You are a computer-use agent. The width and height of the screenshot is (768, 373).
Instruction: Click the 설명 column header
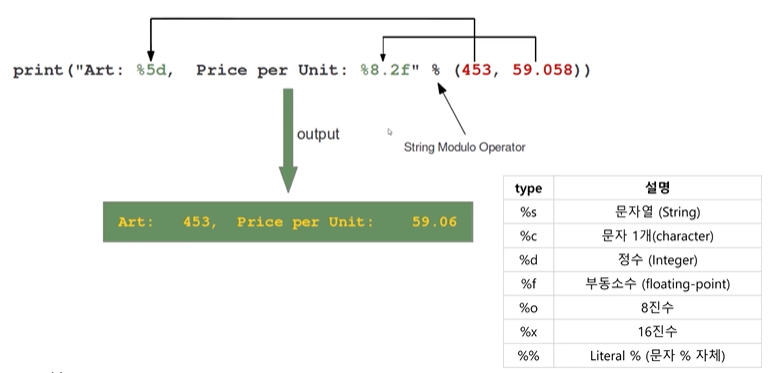pyautogui.click(x=657, y=188)
